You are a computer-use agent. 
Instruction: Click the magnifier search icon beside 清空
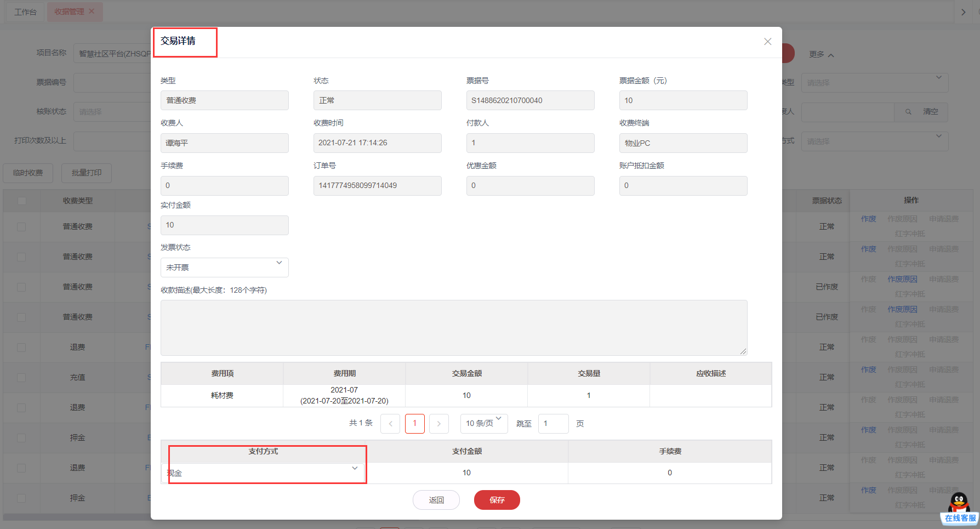click(908, 112)
